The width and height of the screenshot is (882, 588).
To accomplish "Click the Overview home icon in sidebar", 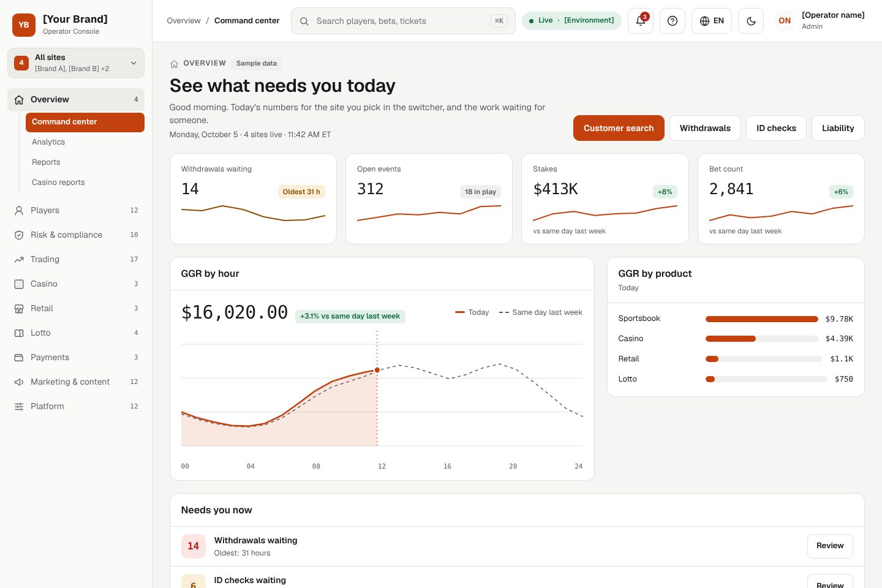I will (x=19, y=100).
